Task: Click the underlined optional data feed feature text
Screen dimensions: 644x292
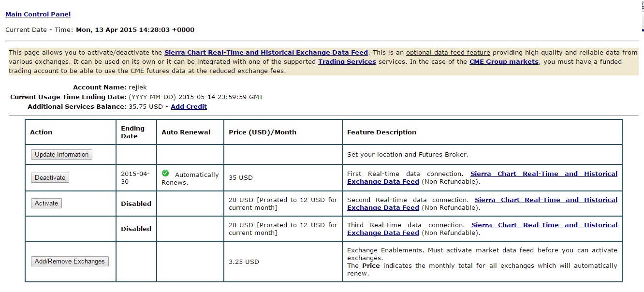Action: pos(448,52)
